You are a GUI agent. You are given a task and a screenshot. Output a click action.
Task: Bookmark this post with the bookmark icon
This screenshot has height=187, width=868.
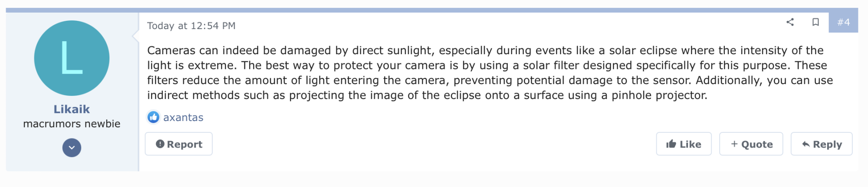815,22
